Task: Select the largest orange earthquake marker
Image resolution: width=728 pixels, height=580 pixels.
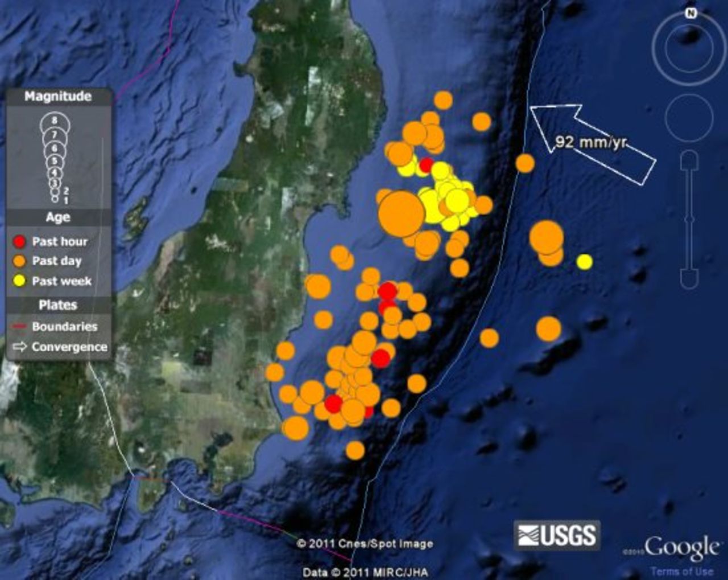Action: point(401,213)
